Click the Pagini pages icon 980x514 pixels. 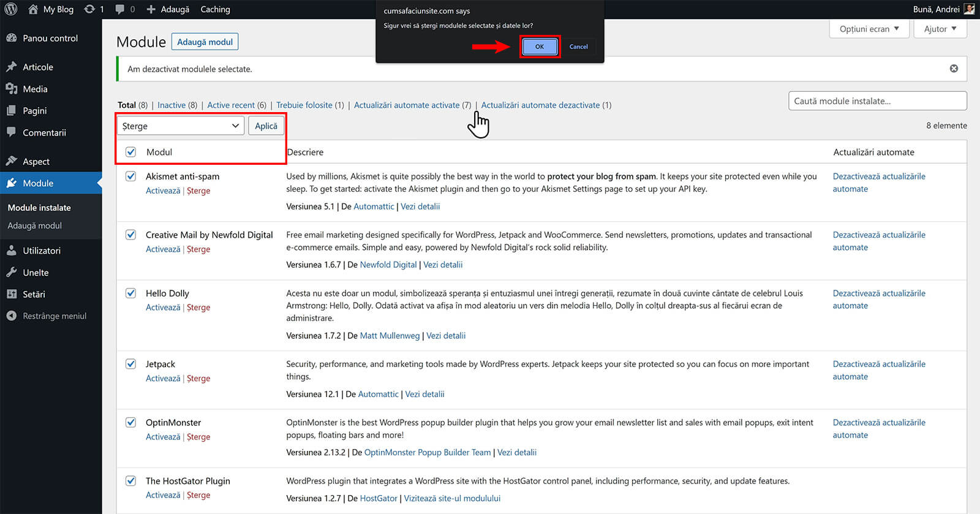(x=11, y=111)
